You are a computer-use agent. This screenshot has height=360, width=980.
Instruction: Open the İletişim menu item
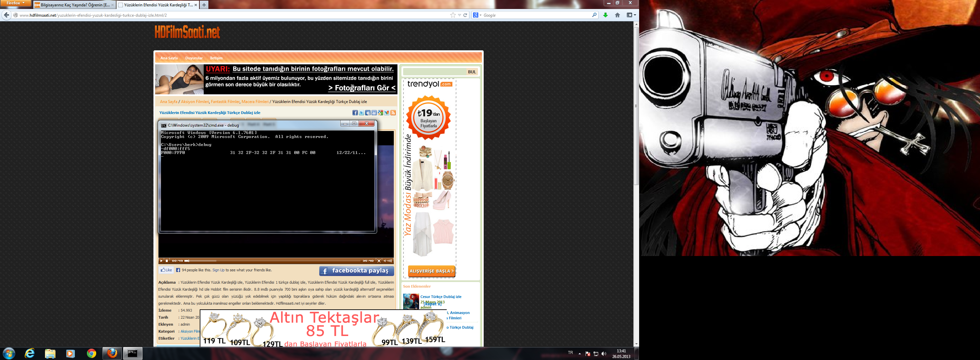216,58
